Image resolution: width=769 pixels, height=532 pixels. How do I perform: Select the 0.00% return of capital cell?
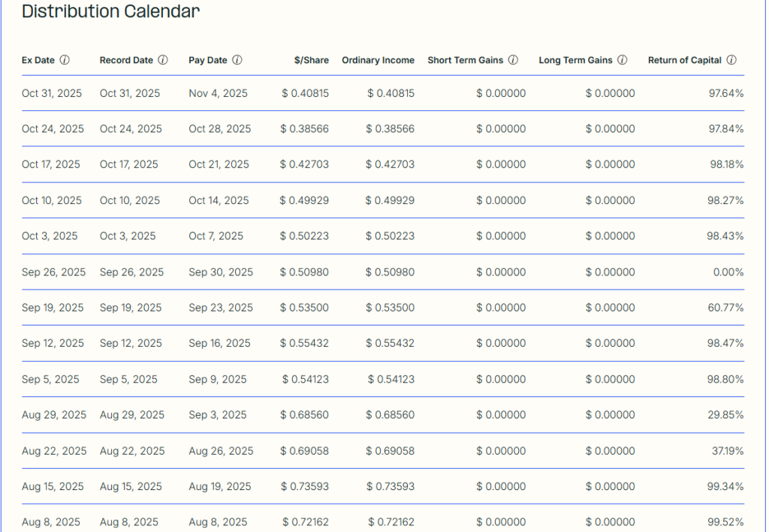pos(728,272)
